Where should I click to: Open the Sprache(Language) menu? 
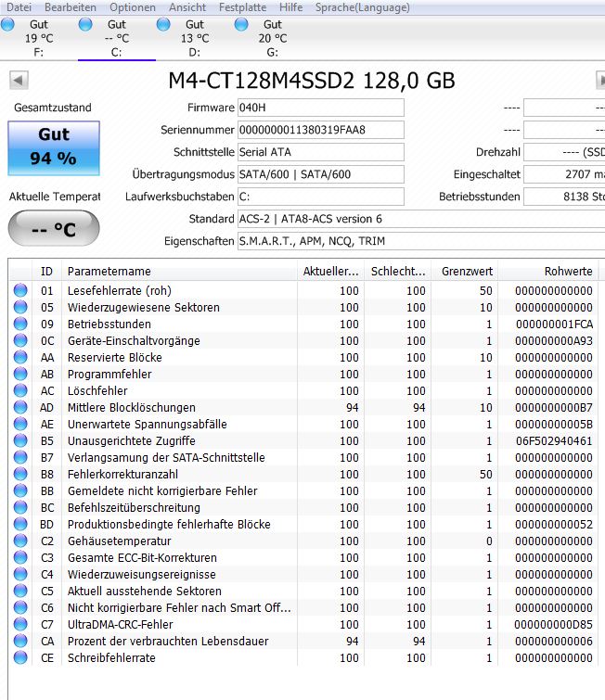click(x=363, y=7)
